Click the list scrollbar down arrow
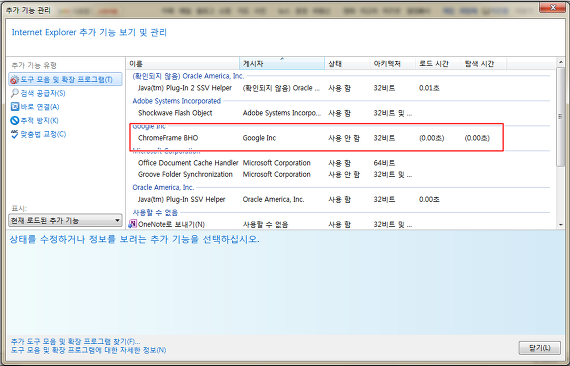The width and height of the screenshot is (570, 366). 560,225
